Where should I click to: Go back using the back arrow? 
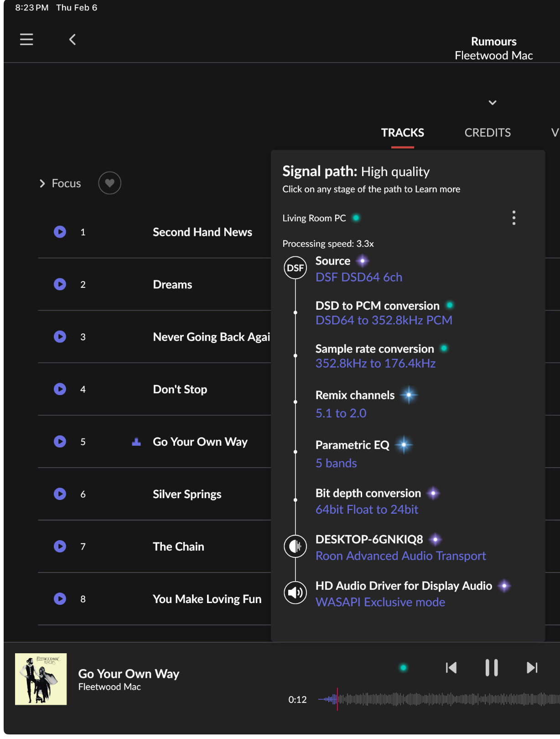(x=73, y=40)
